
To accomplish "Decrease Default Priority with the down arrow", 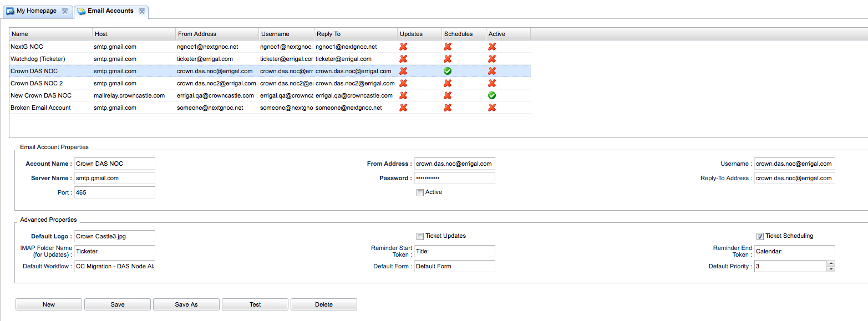I will pos(830,269).
